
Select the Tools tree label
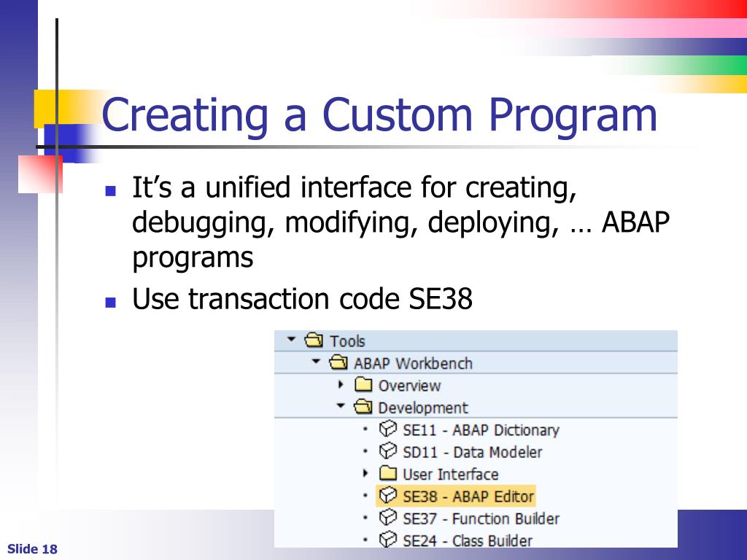pyautogui.click(x=347, y=341)
